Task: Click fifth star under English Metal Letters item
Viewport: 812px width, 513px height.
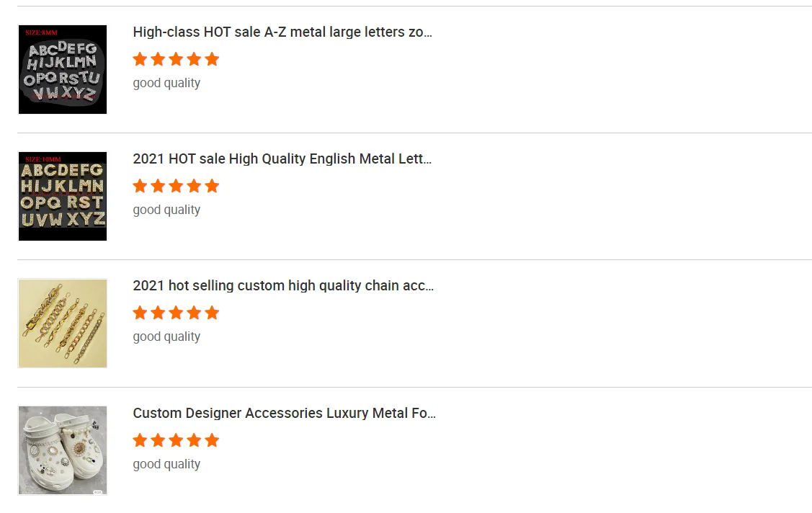Action: (212, 186)
